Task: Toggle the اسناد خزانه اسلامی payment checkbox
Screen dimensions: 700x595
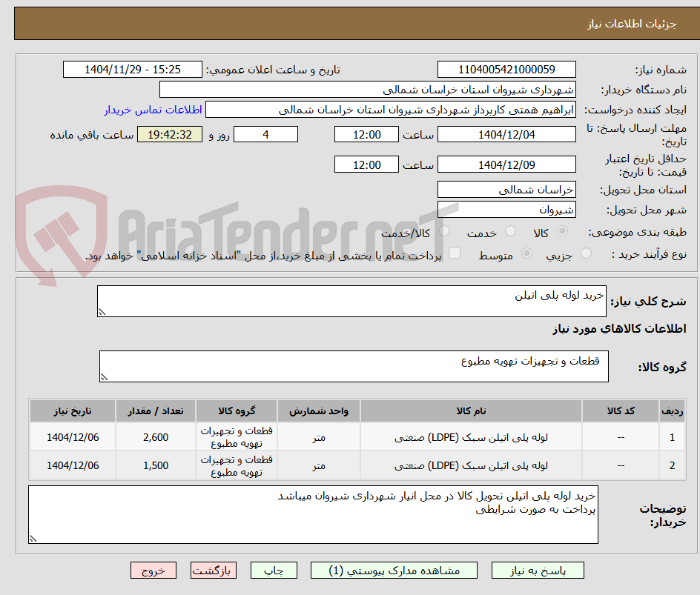Action: click(x=455, y=253)
